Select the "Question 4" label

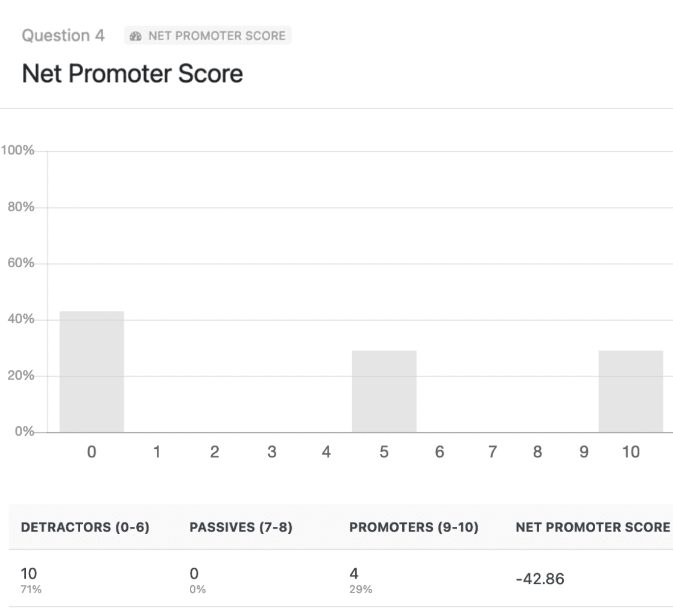[63, 36]
